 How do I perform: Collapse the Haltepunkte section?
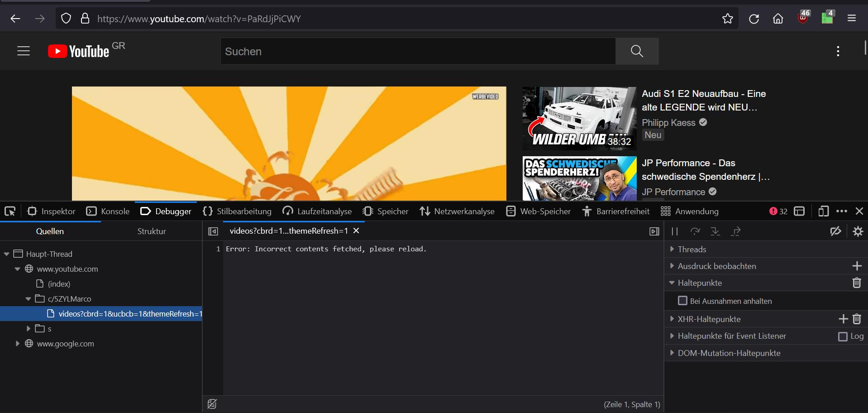tap(672, 283)
